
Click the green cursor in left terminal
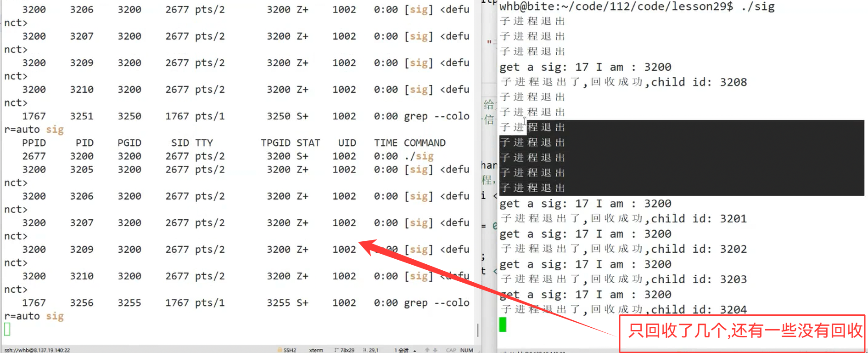[7, 329]
